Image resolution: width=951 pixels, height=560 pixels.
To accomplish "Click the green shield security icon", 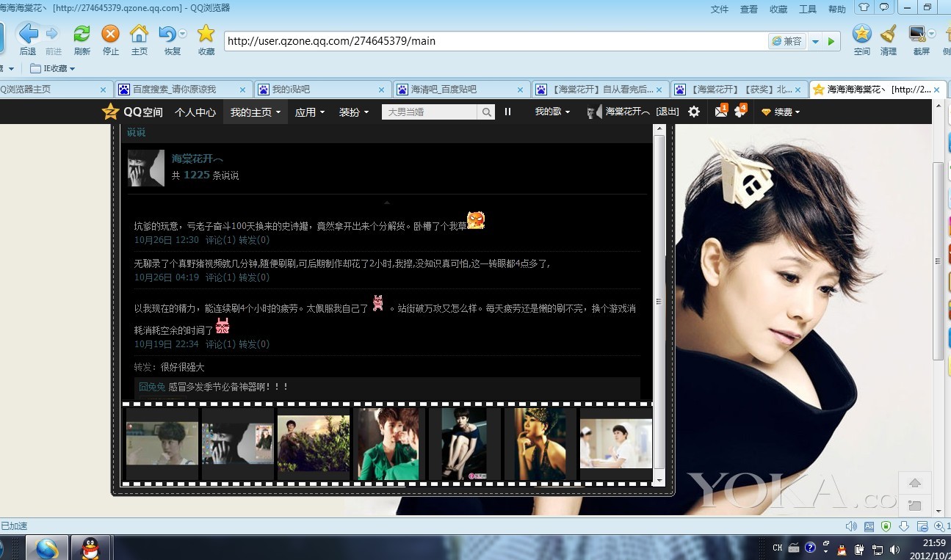I will (886, 526).
